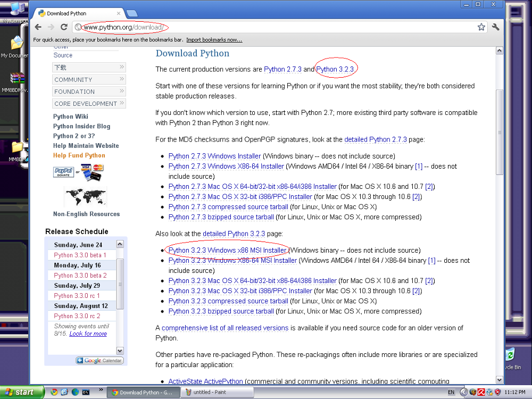Click the world map Non-English Resources image

click(85, 197)
